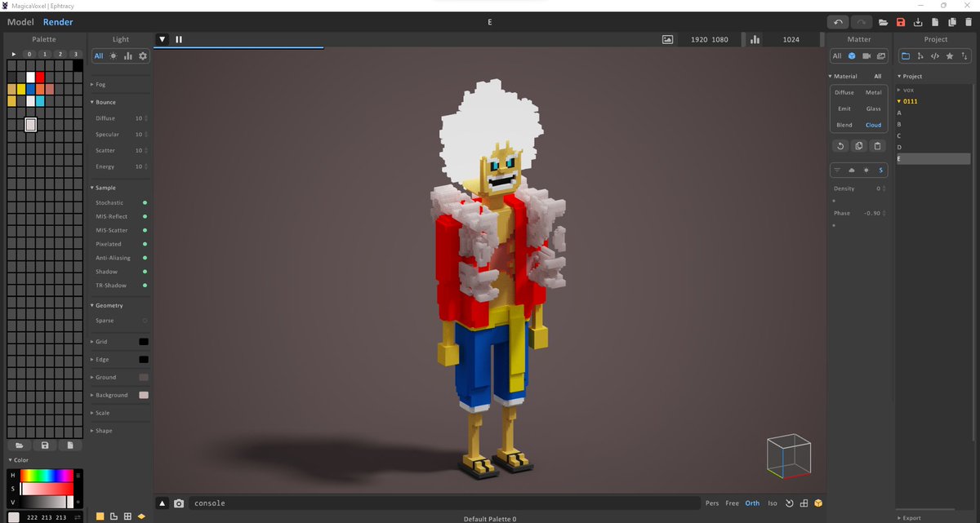Toggle the TR-Shadow sample option
This screenshot has width=980, height=523.
(145, 286)
